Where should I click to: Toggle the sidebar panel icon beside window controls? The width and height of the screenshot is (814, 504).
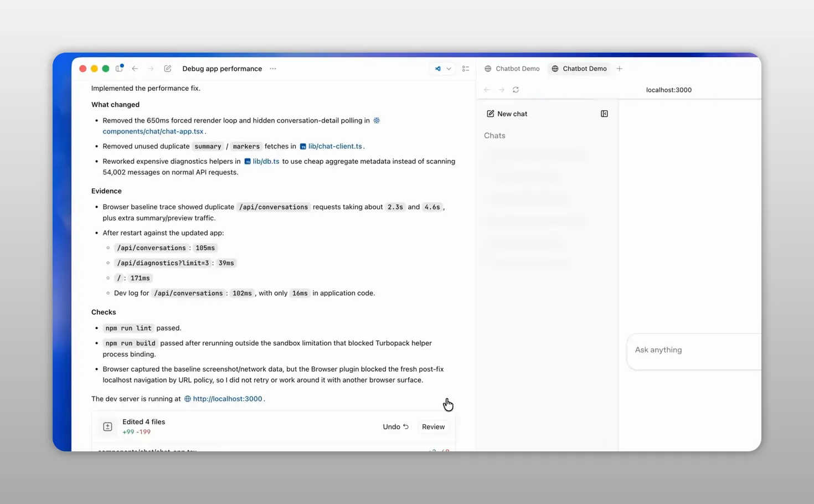(119, 69)
